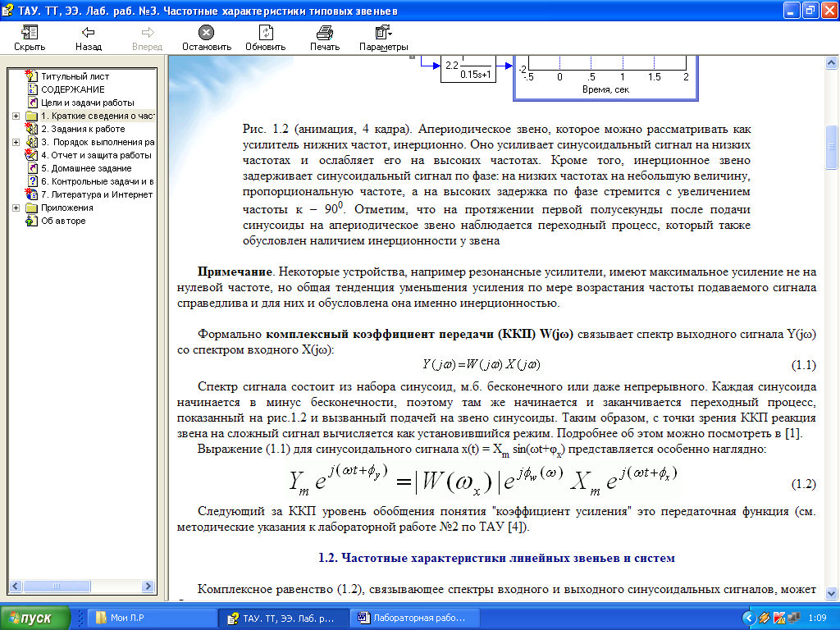This screenshot has width=840, height=630.
Task: Print the topic using Печать icon
Action: click(x=325, y=33)
